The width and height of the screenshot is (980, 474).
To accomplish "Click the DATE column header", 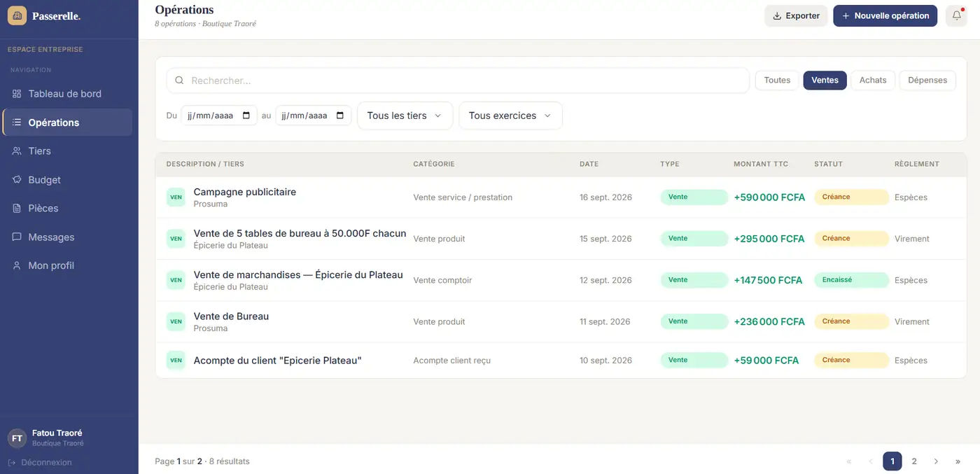I will (589, 164).
